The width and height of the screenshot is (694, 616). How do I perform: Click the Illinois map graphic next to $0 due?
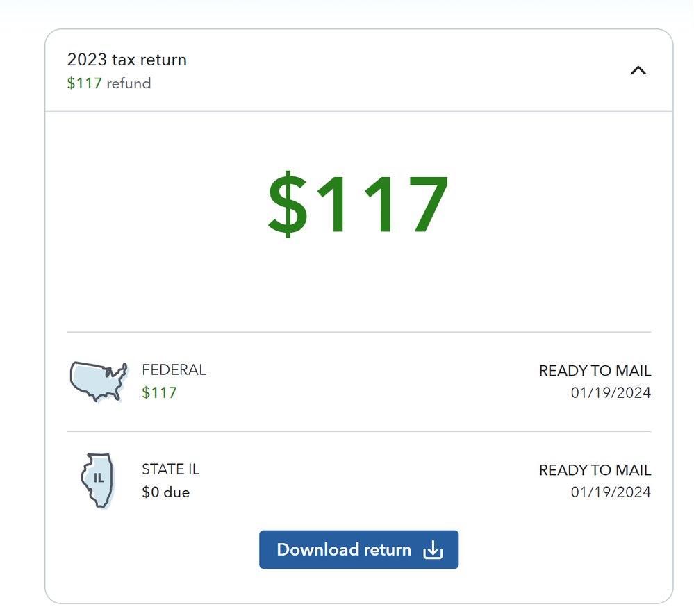point(98,479)
